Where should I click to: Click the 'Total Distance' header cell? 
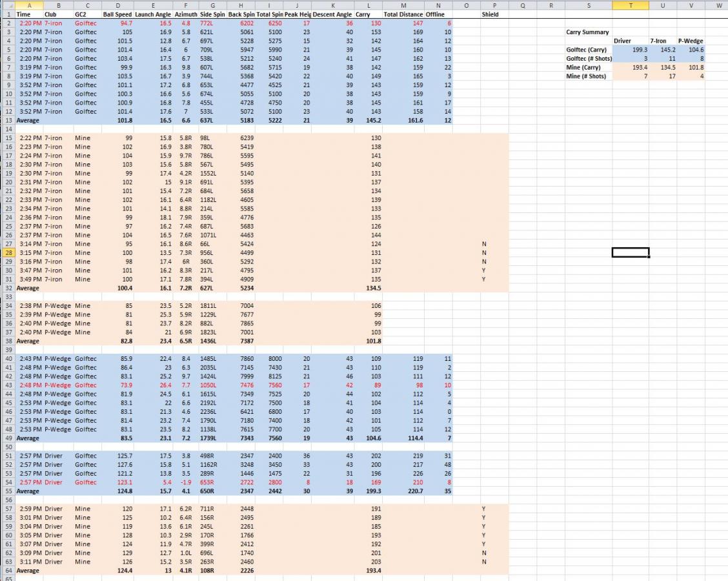pos(403,14)
